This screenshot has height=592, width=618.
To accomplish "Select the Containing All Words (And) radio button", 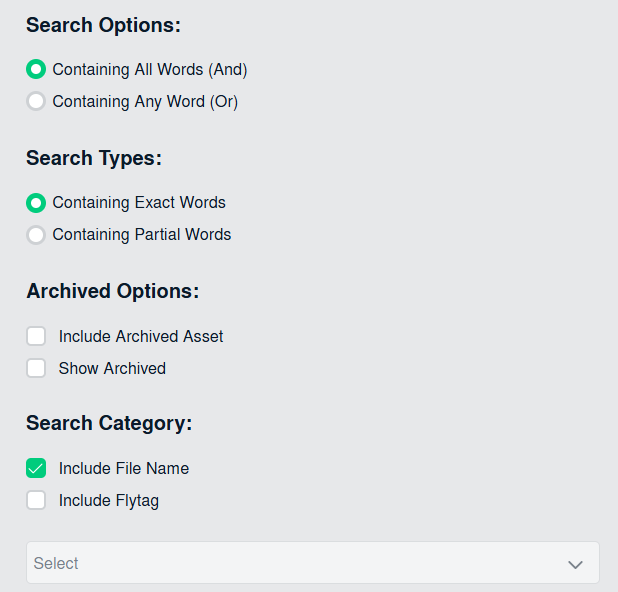I will 36,70.
